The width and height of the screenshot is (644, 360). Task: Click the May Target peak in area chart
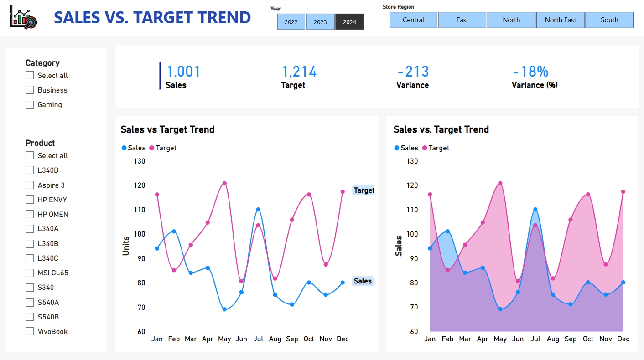[x=500, y=184]
